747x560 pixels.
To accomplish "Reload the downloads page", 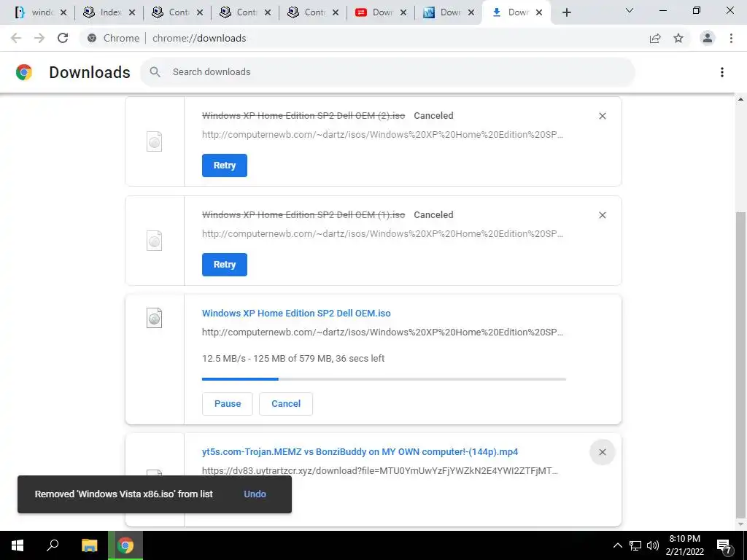I will point(63,38).
